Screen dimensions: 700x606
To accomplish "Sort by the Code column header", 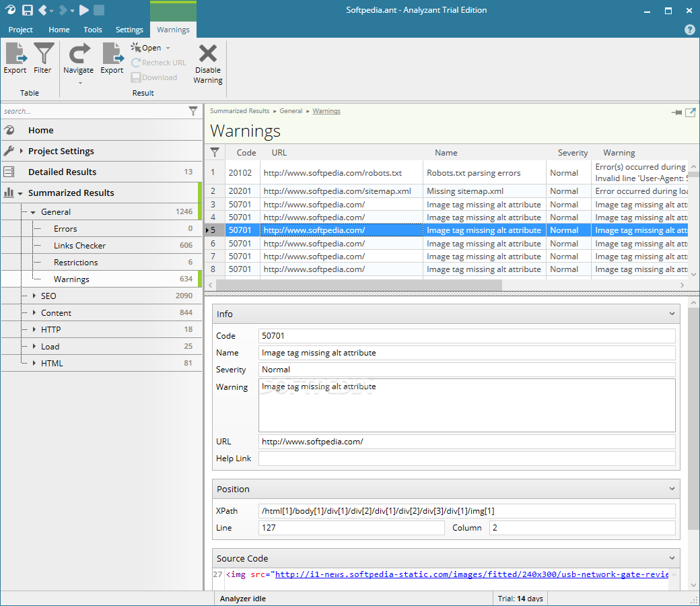I will coord(246,153).
